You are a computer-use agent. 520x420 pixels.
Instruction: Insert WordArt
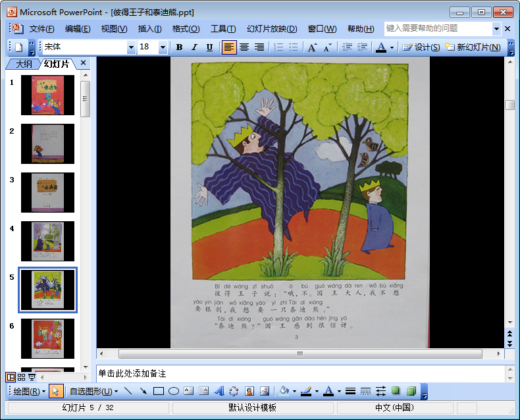point(219,392)
